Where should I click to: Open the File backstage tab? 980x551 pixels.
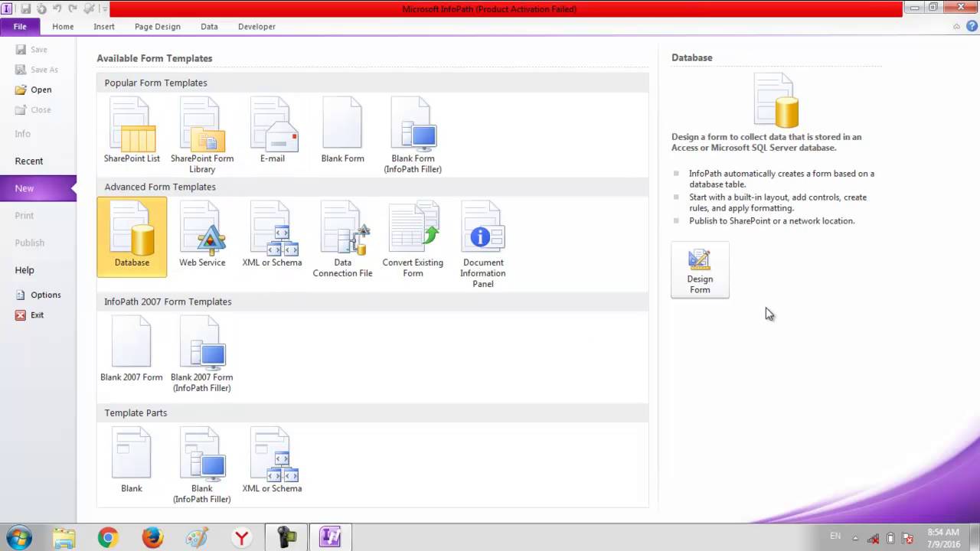coord(20,27)
